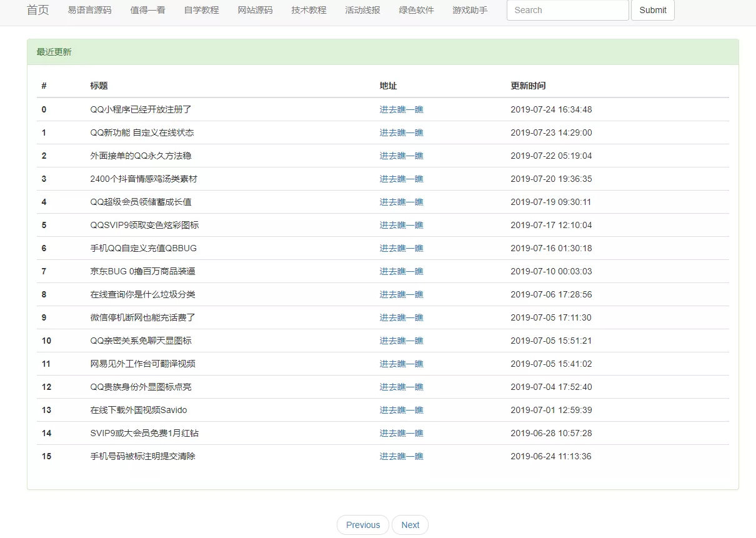The image size is (756, 538).
Task: Open 进去瞧一瞧 link for QQ贵族身份外显图标点亮
Action: pyautogui.click(x=402, y=387)
